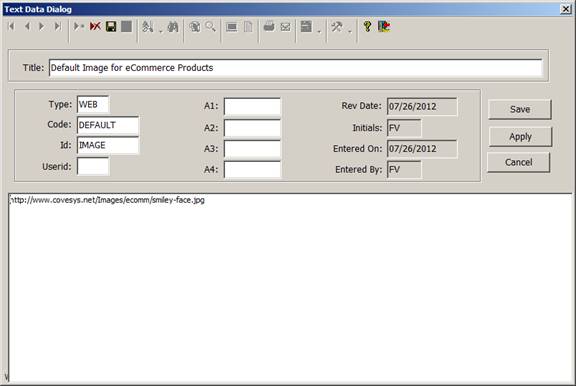
Task: Click the printer icon
Action: click(x=269, y=26)
